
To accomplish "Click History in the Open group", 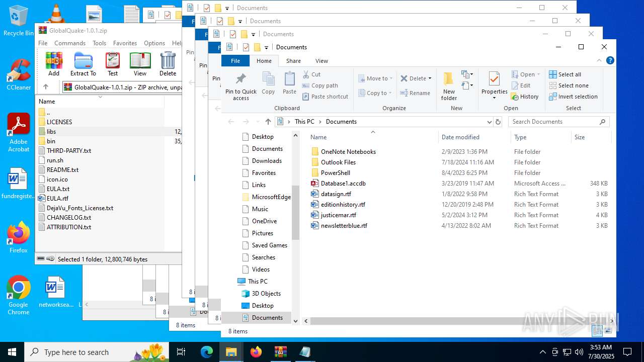I will coord(525,97).
